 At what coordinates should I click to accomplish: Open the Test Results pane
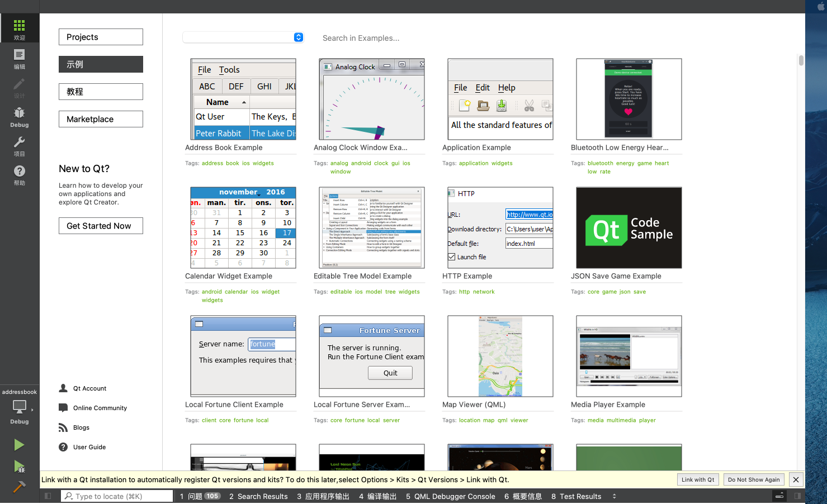coord(576,496)
